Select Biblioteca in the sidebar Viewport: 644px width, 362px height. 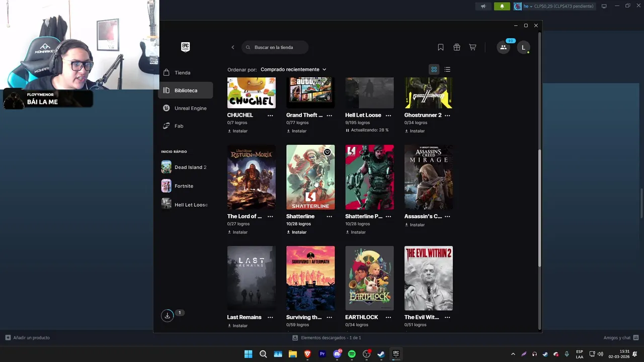[186, 90]
